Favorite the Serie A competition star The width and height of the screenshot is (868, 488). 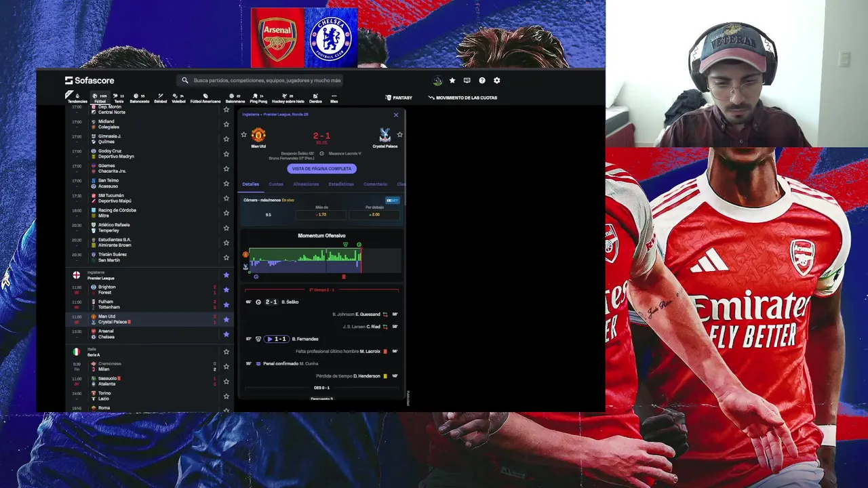[x=226, y=352]
